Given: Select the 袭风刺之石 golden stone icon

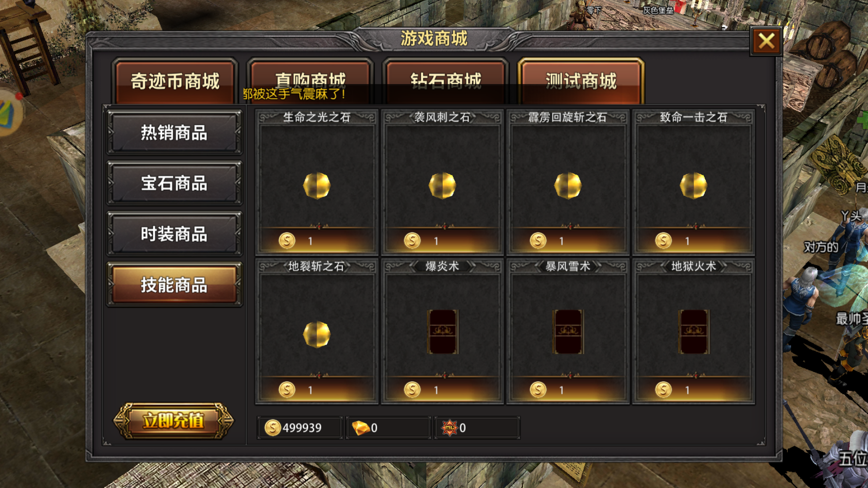Looking at the screenshot, I should 442,185.
